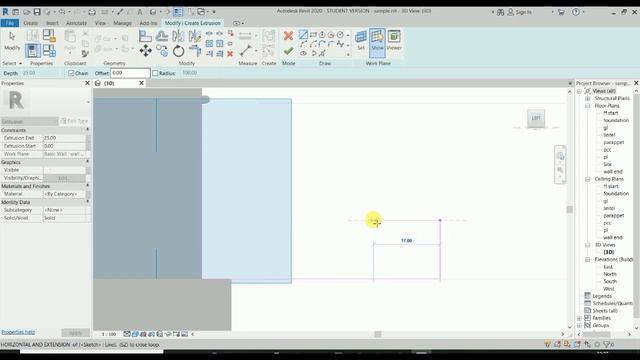640x360 pixels.
Task: Open the Insert ribbon tab
Action: pos(52,23)
